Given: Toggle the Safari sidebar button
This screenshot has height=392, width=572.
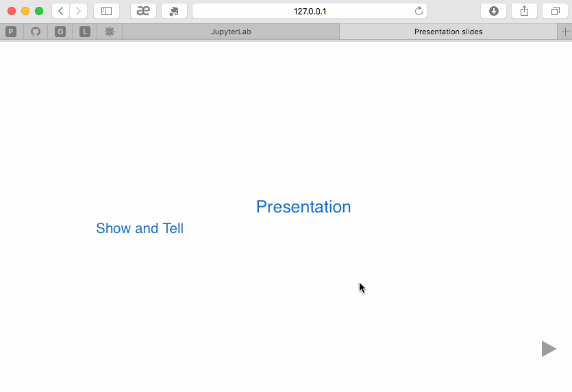Looking at the screenshot, I should pyautogui.click(x=106, y=11).
